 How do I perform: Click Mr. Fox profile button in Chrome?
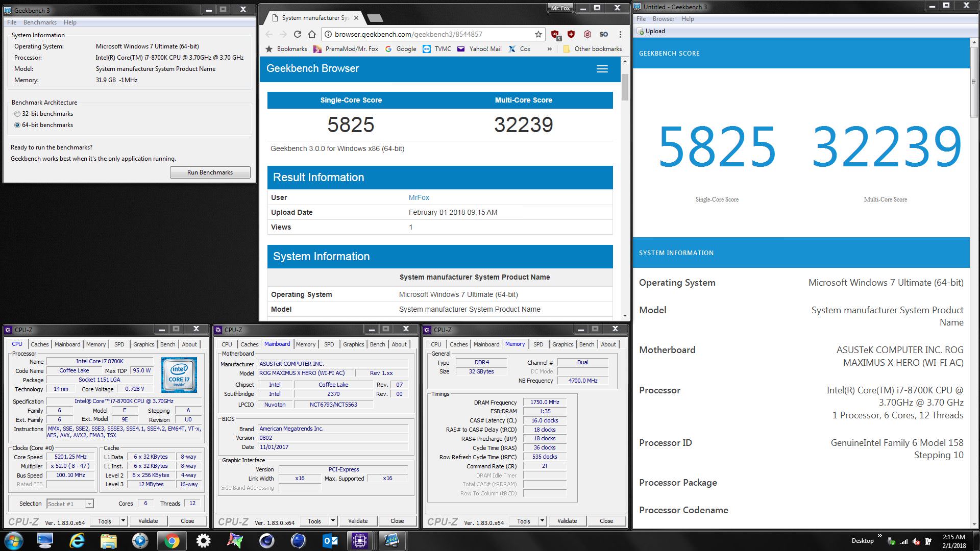tap(560, 8)
